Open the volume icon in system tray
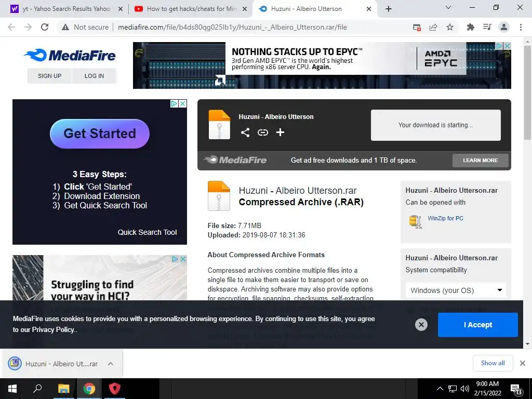 tap(465, 389)
